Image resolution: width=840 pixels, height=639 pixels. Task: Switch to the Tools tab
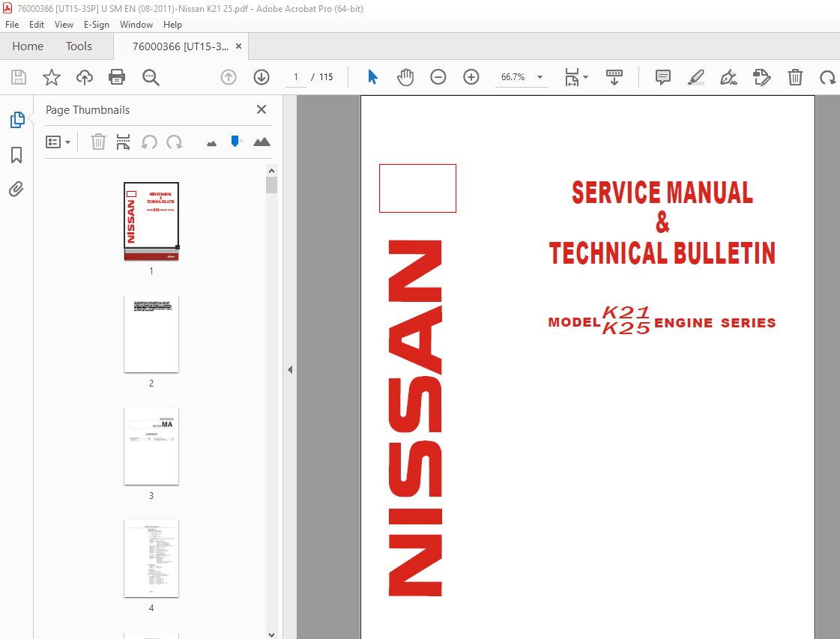pos(79,46)
